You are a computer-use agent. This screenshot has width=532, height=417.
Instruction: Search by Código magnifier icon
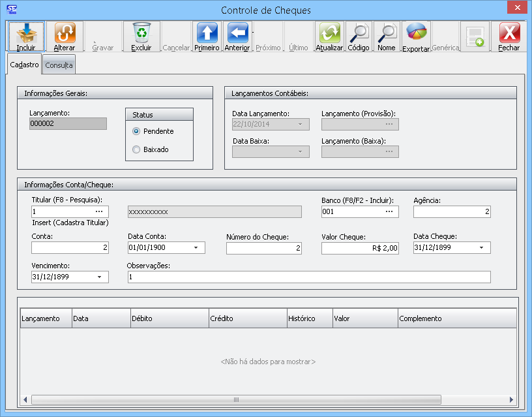(358, 33)
